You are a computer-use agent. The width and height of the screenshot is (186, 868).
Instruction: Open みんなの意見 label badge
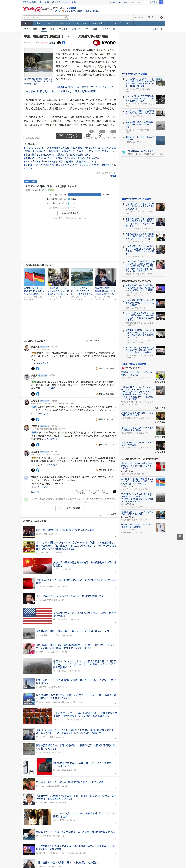click(x=30, y=181)
